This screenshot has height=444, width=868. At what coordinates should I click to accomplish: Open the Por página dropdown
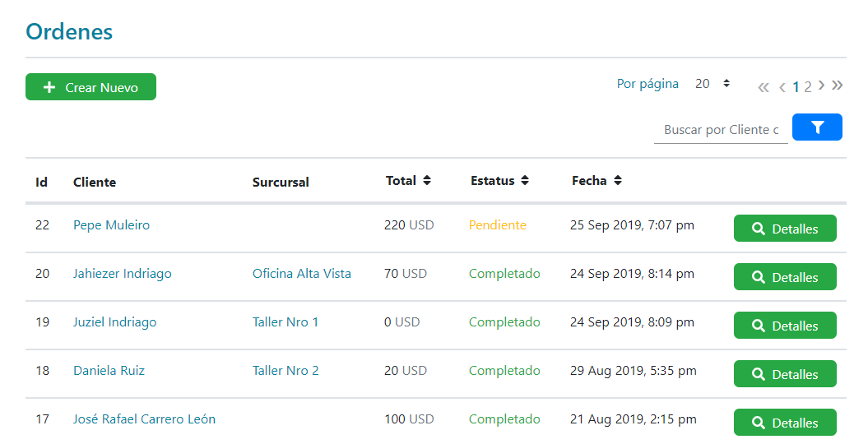click(713, 84)
